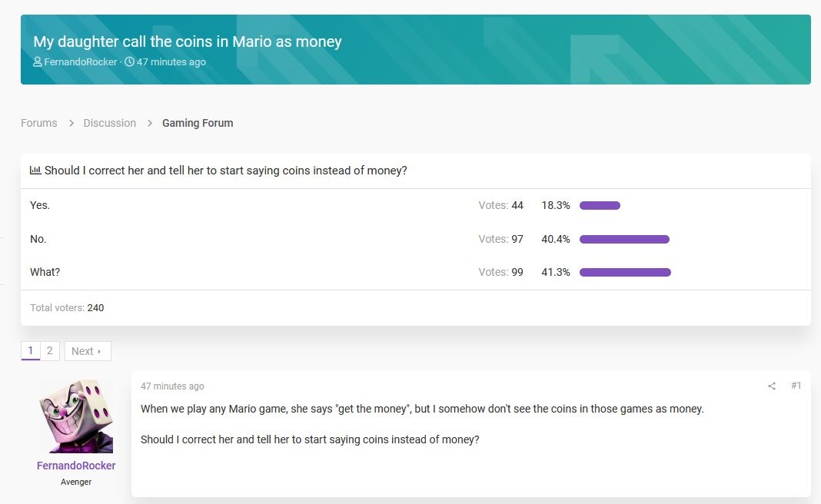Click the Next page button
Image resolution: width=821 pixels, height=504 pixels.
87,351
